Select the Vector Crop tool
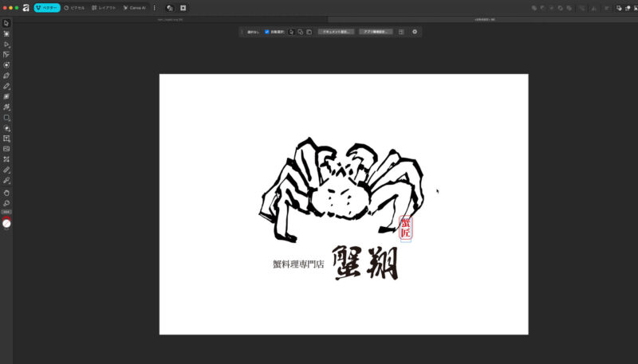 (6, 159)
